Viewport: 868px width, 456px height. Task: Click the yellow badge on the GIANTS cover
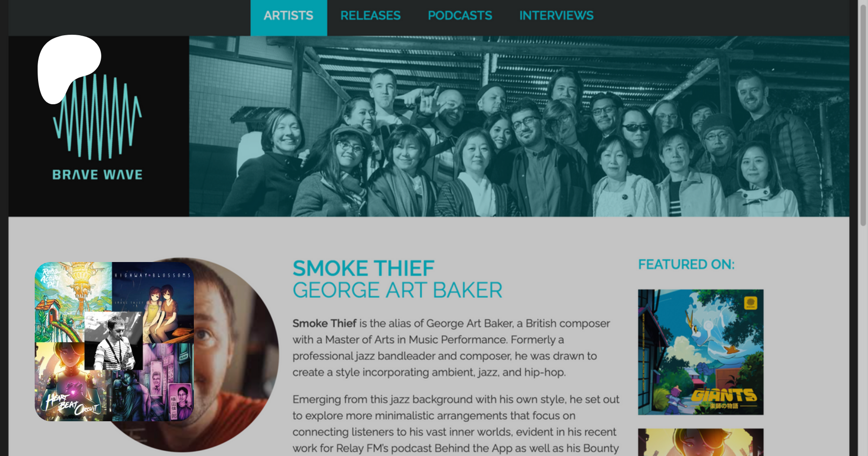coord(751,303)
